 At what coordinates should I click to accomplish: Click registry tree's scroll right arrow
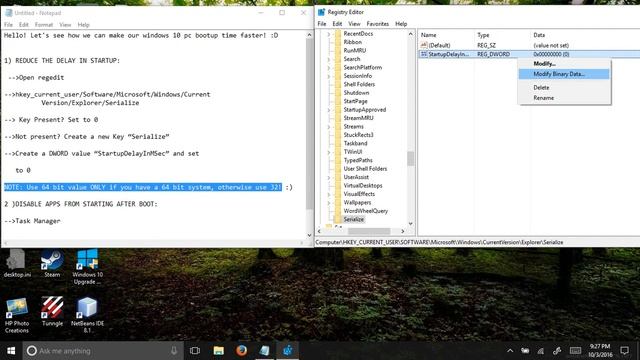click(402, 231)
